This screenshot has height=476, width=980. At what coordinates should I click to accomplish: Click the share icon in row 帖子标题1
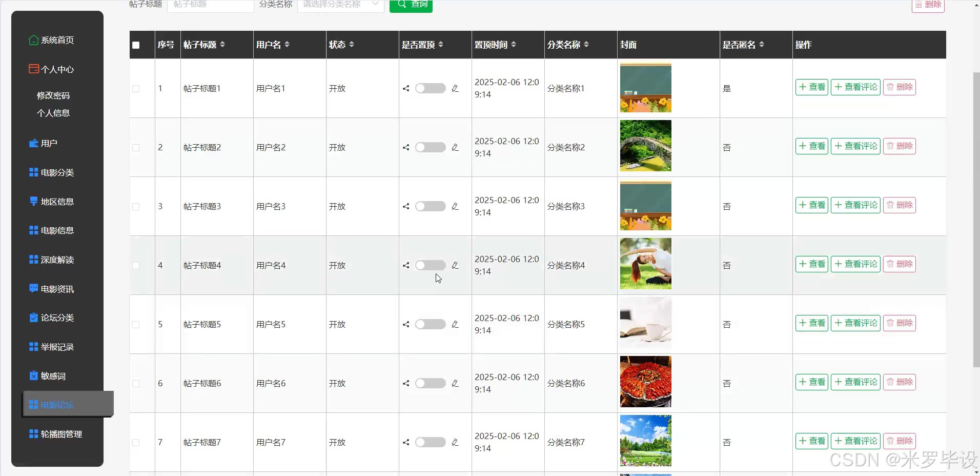406,88
